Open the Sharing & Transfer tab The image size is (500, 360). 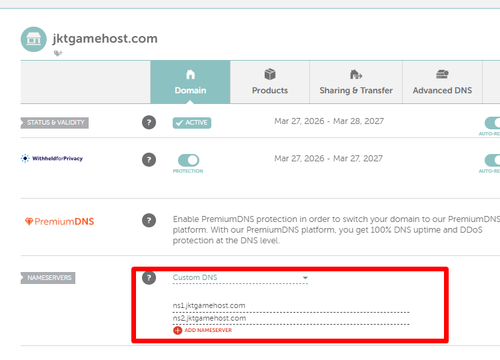(x=356, y=82)
